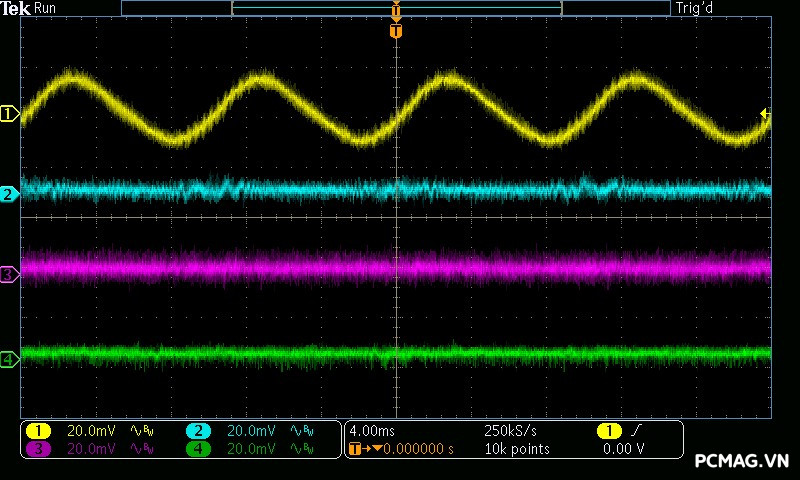Click the 4.00ms horizontal scale readout
The width and height of the screenshot is (800, 480).
tap(374, 430)
